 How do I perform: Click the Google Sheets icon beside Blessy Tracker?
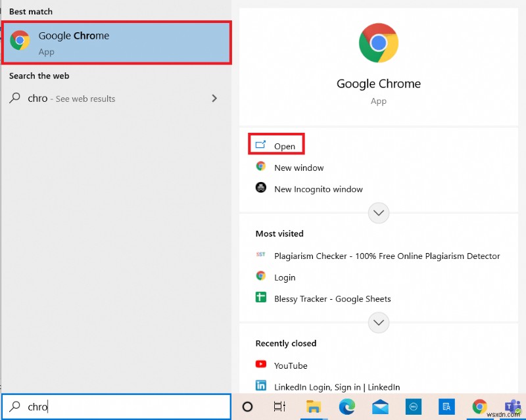point(261,298)
